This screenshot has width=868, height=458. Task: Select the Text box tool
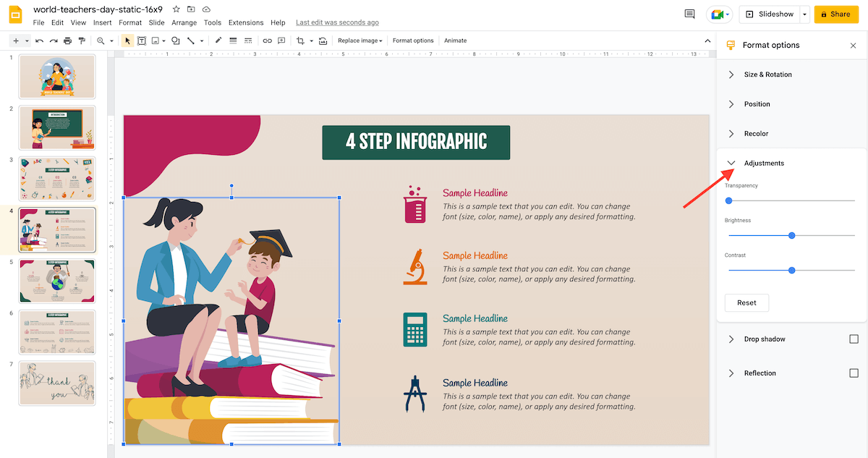click(x=140, y=41)
